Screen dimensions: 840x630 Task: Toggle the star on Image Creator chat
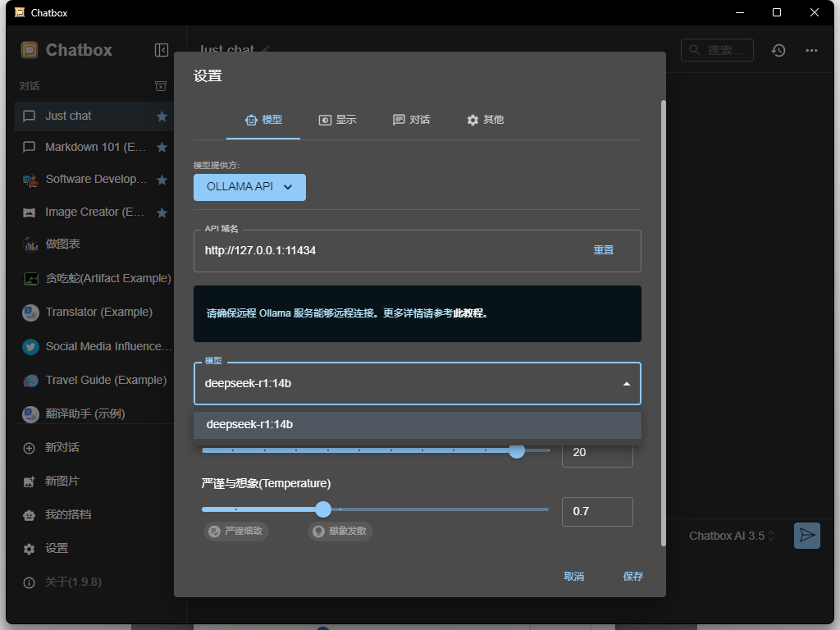click(x=162, y=212)
